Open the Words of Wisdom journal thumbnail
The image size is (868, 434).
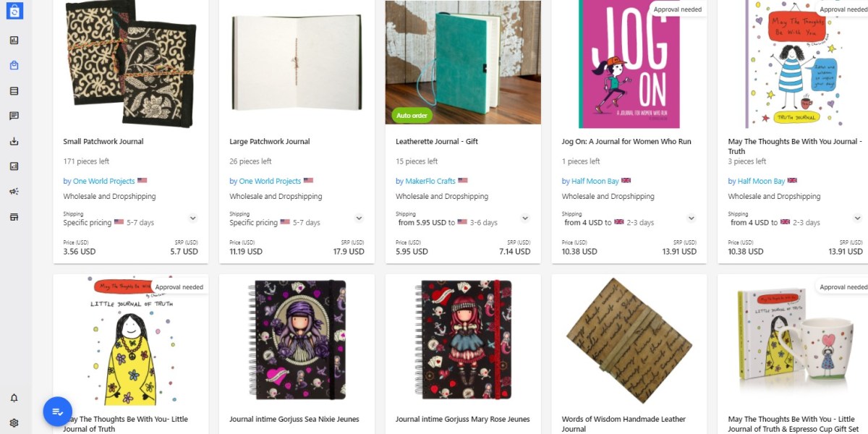[629, 340]
